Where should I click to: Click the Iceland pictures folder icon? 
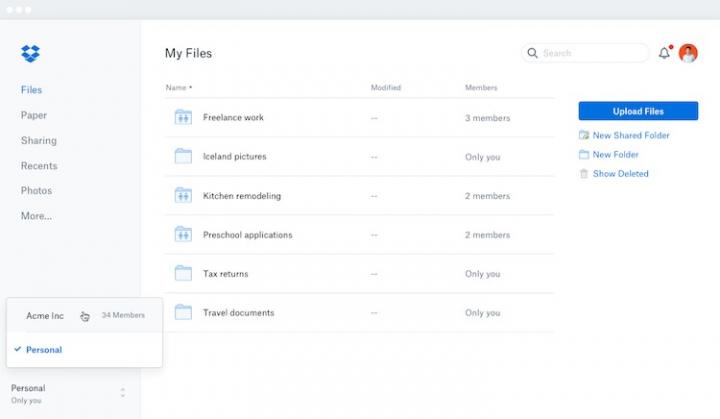click(183, 156)
